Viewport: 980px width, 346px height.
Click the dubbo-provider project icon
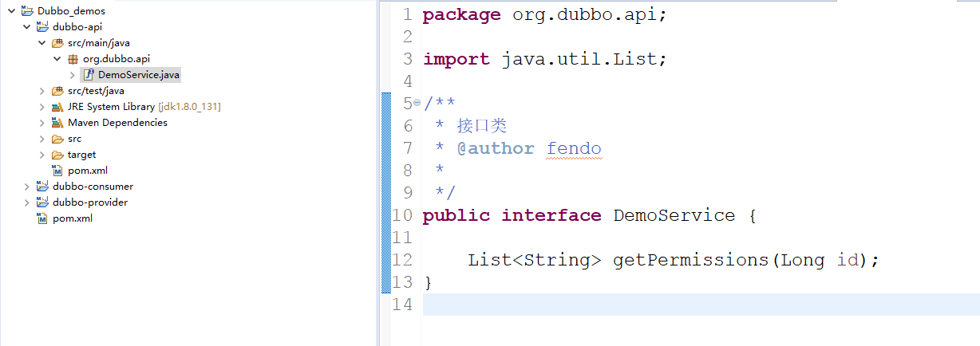coord(42,202)
